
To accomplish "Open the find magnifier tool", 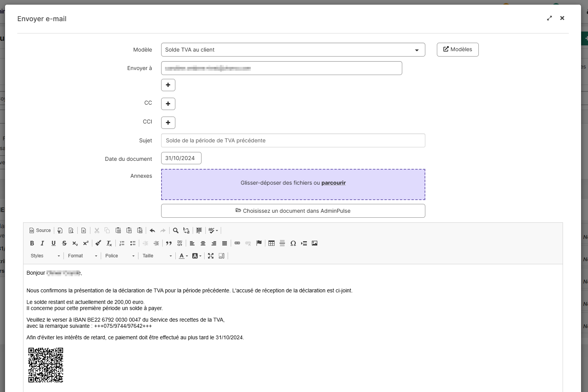I will point(176,230).
